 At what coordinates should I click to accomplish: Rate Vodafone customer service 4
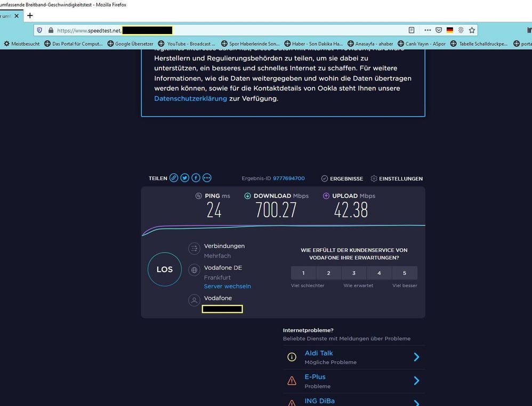point(379,273)
